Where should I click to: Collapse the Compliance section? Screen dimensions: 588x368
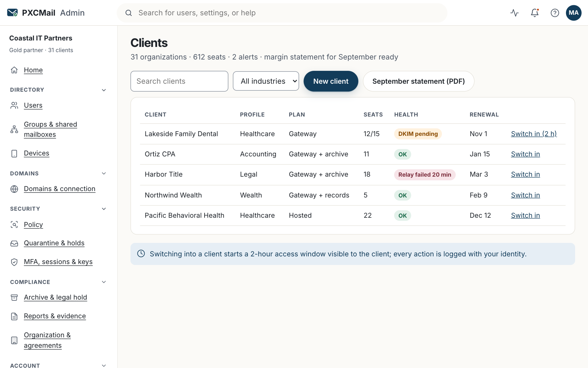click(104, 282)
